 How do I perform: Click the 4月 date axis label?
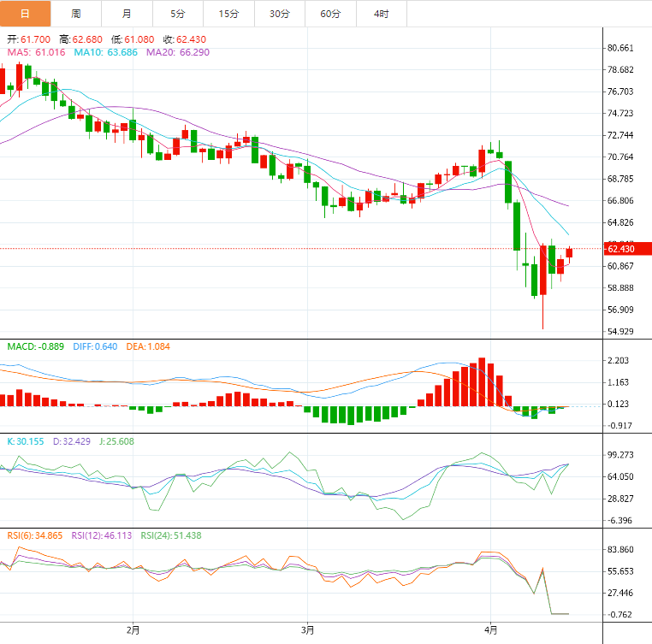[490, 630]
